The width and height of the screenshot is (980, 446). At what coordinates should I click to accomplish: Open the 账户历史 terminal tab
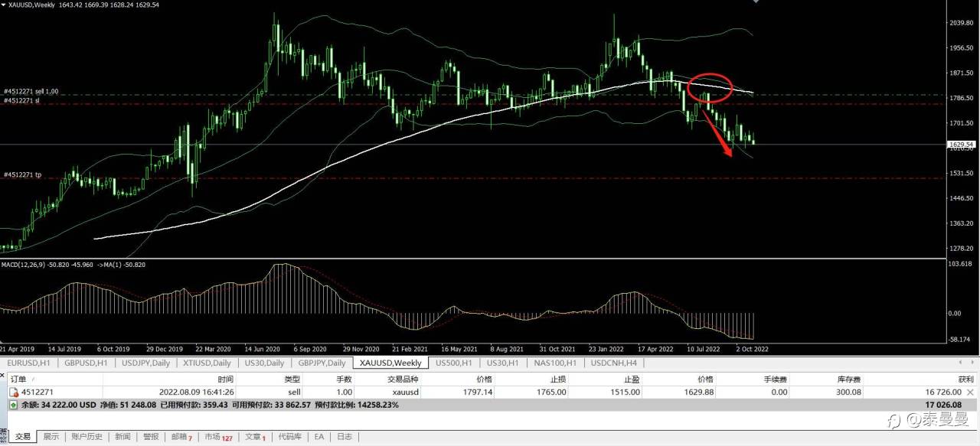click(87, 437)
